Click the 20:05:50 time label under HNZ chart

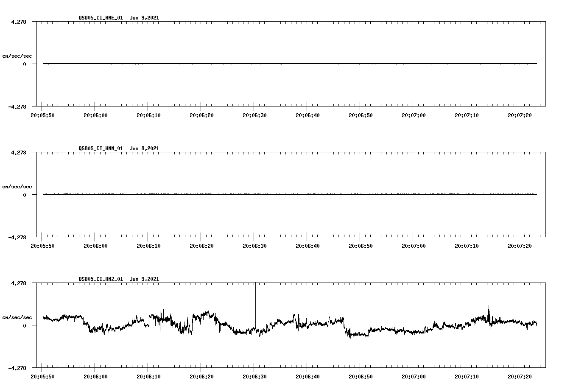[x=42, y=376]
